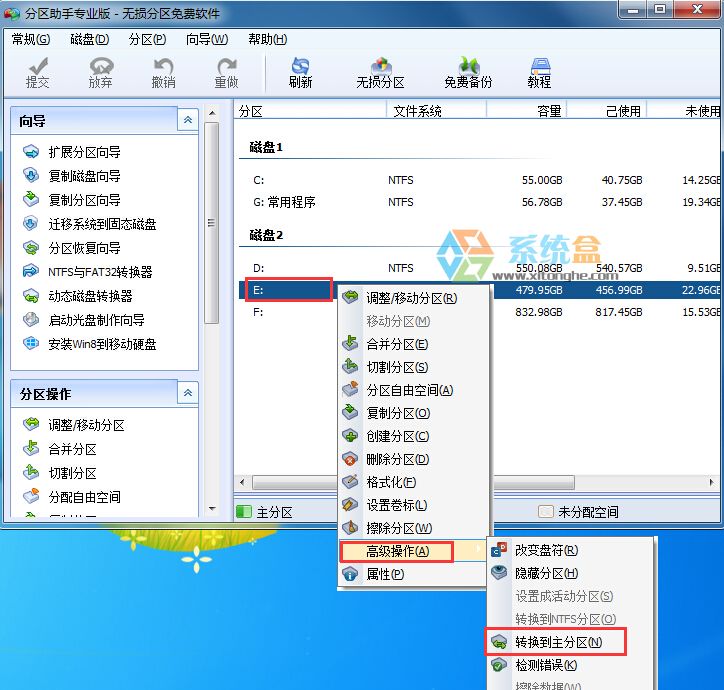
Task: Choose 复制分区(O) in context menu
Action: coord(413,413)
